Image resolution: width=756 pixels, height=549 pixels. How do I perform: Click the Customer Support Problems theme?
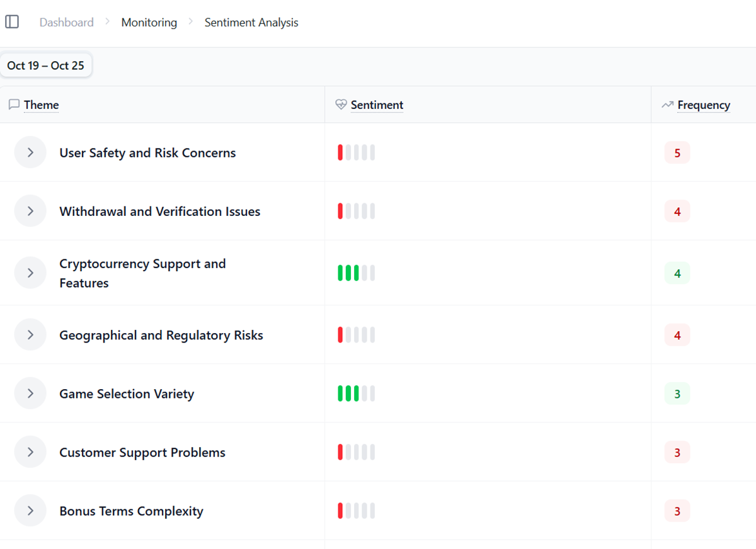[142, 453]
